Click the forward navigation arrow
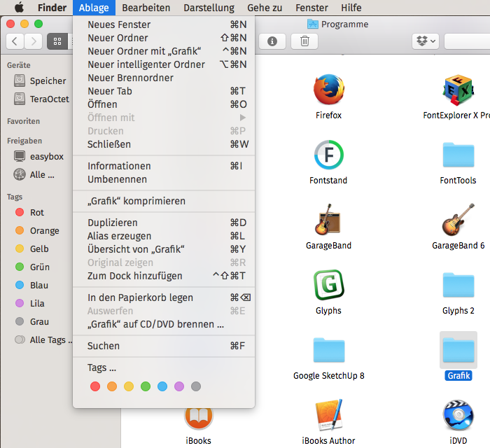Viewport: 490px width, 448px height. 33,41
